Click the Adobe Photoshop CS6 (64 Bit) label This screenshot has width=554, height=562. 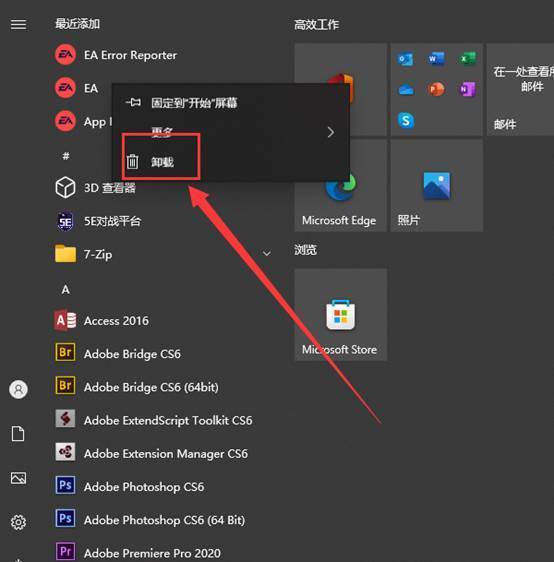164,520
